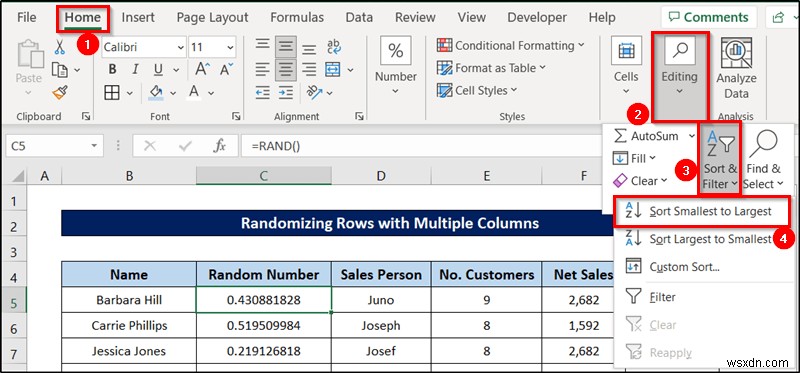Open the Name Box dropdown arrow
800x373 pixels.
click(94, 146)
